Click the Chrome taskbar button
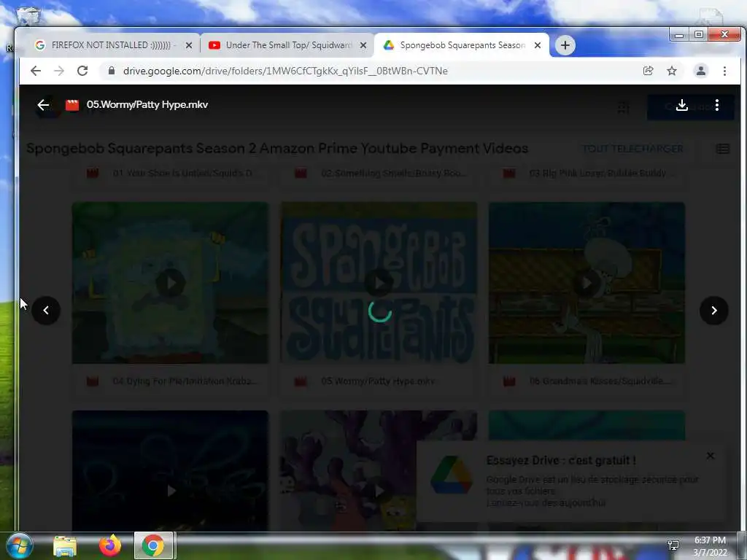Screen dimensions: 747x560 pos(153,545)
